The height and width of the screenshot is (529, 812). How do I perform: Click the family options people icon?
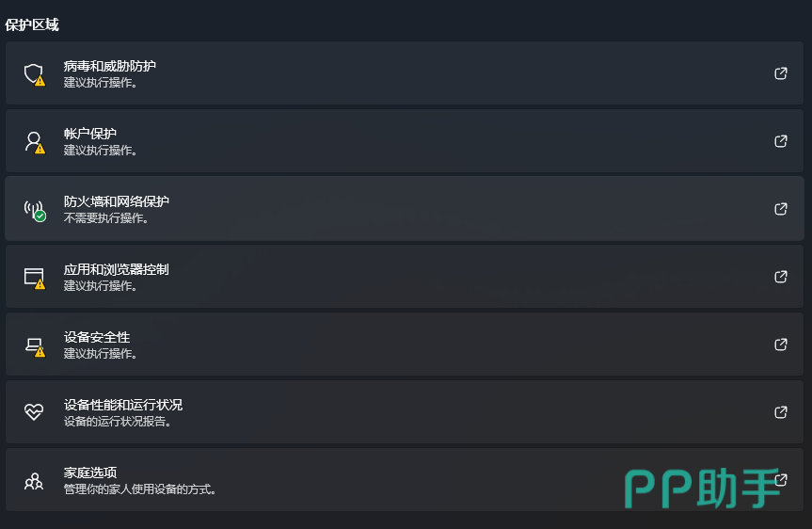(x=34, y=481)
